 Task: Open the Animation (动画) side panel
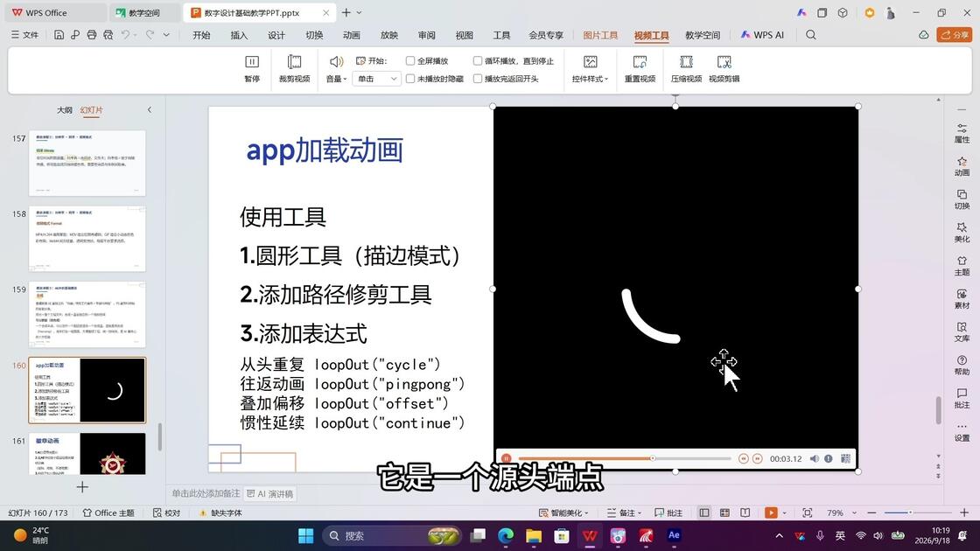click(x=962, y=166)
